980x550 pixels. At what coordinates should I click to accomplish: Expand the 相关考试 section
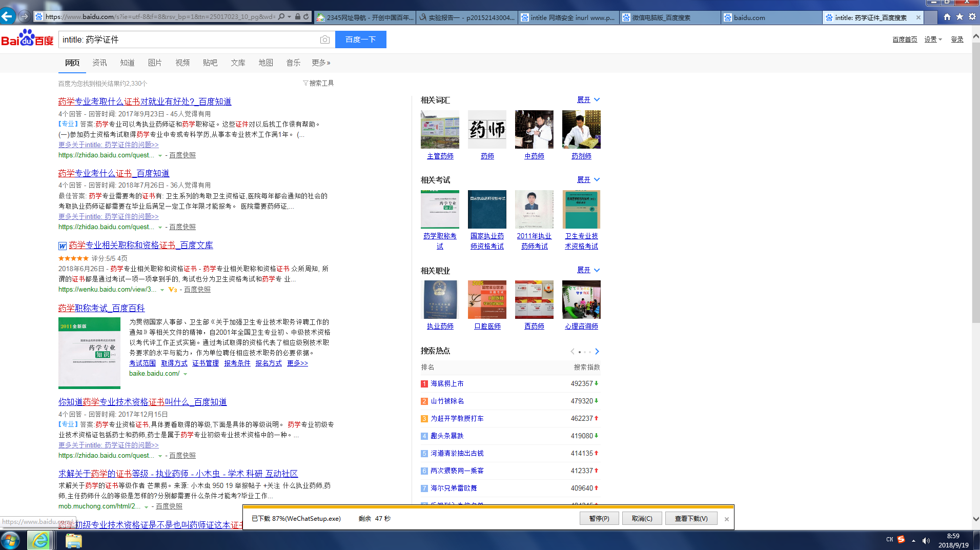pos(588,179)
